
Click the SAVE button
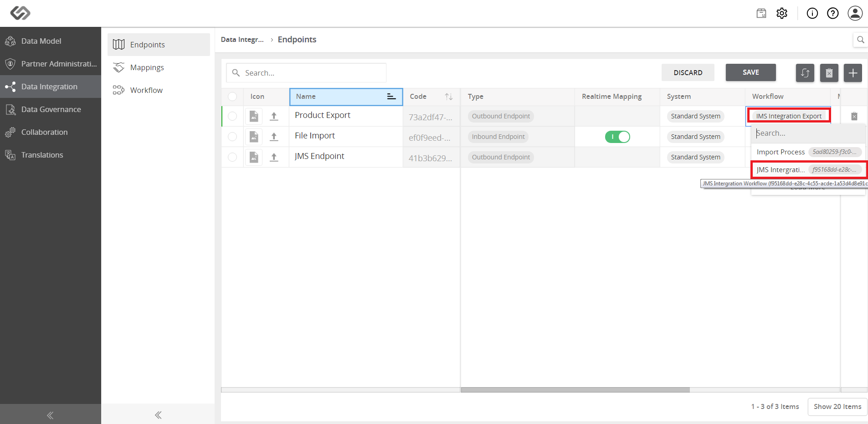(751, 72)
